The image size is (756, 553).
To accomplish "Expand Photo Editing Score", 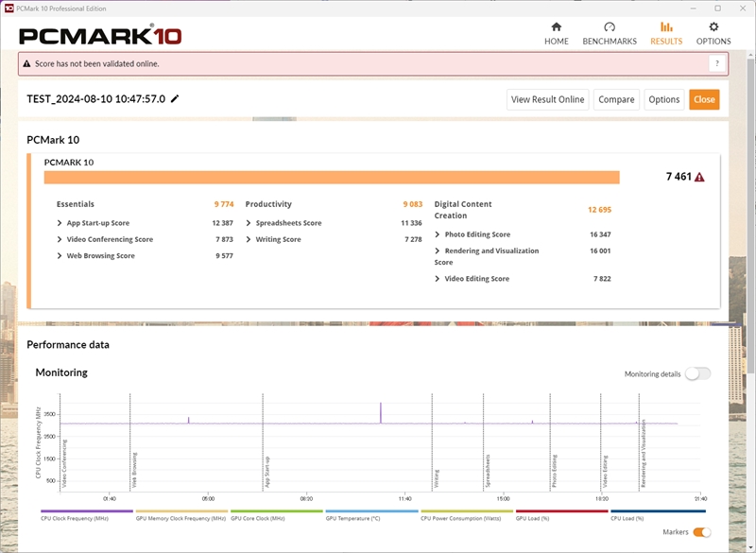I will (x=438, y=234).
